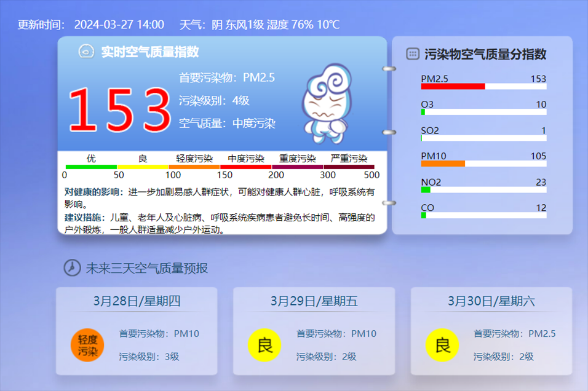Click the real-time air quality index icon

click(86, 52)
